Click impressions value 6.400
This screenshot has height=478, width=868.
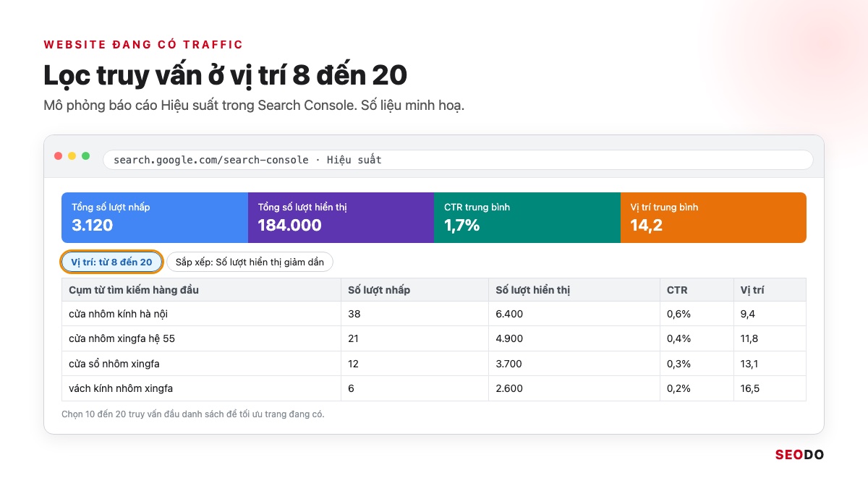point(509,314)
